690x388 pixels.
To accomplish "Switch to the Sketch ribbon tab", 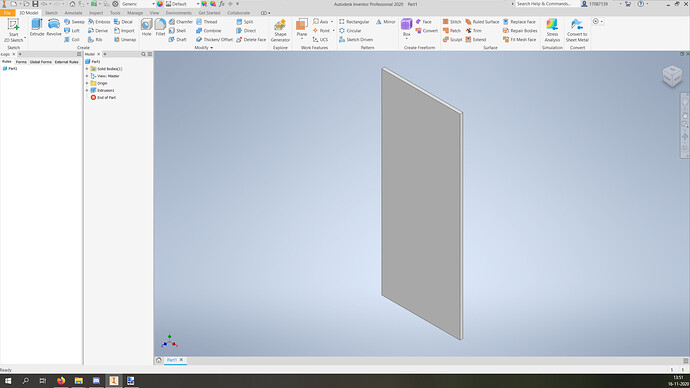I will [x=51, y=13].
